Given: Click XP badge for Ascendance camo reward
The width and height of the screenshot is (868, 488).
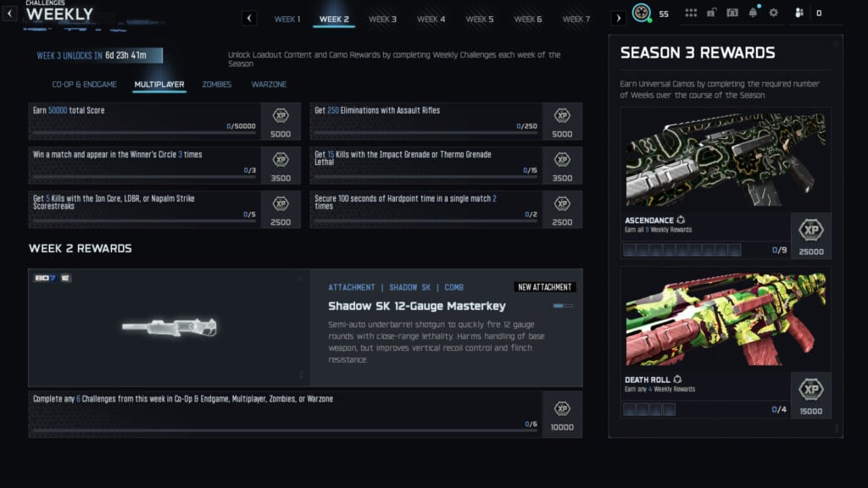Looking at the screenshot, I should (x=811, y=236).
